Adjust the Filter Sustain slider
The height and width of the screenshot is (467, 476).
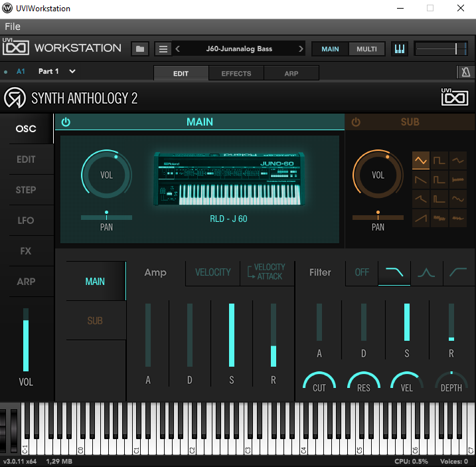pyautogui.click(x=407, y=322)
